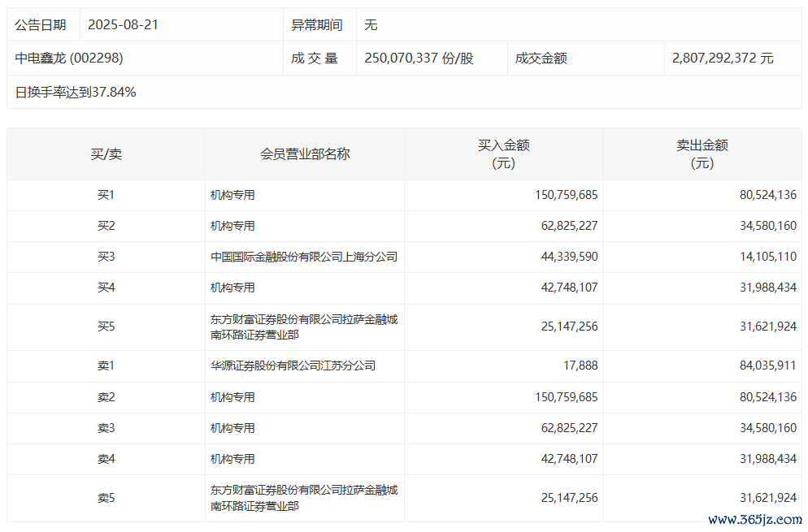Select the 卖3 row label
Image resolution: width=808 pixels, height=532 pixels.
coord(106,429)
